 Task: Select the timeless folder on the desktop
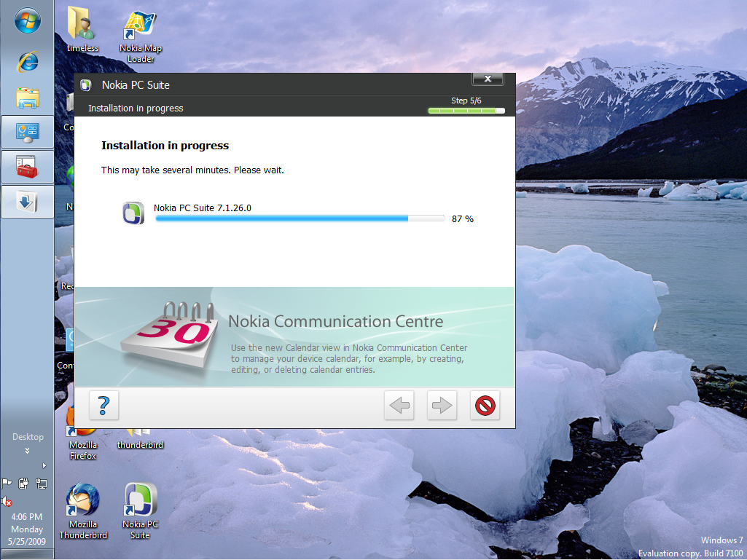pyautogui.click(x=82, y=30)
